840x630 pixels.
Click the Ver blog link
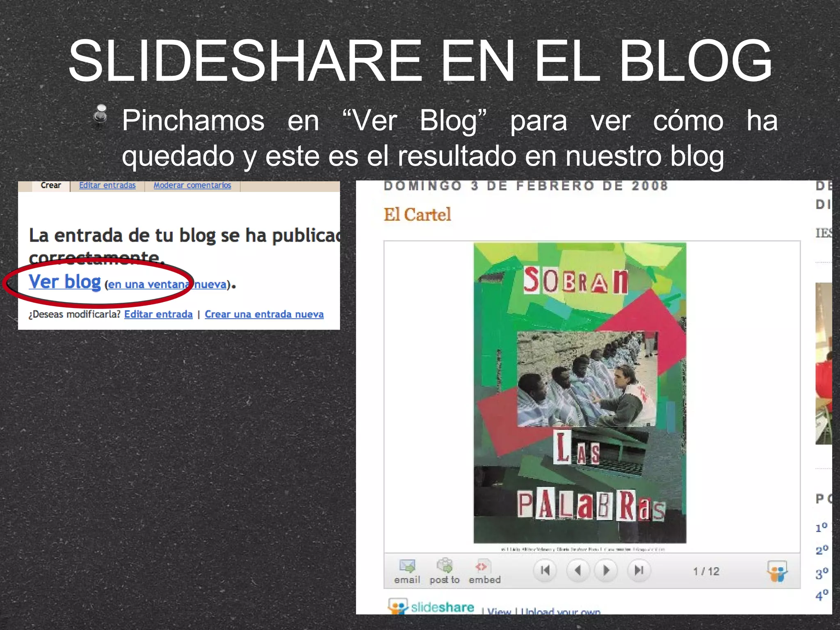[x=65, y=282]
